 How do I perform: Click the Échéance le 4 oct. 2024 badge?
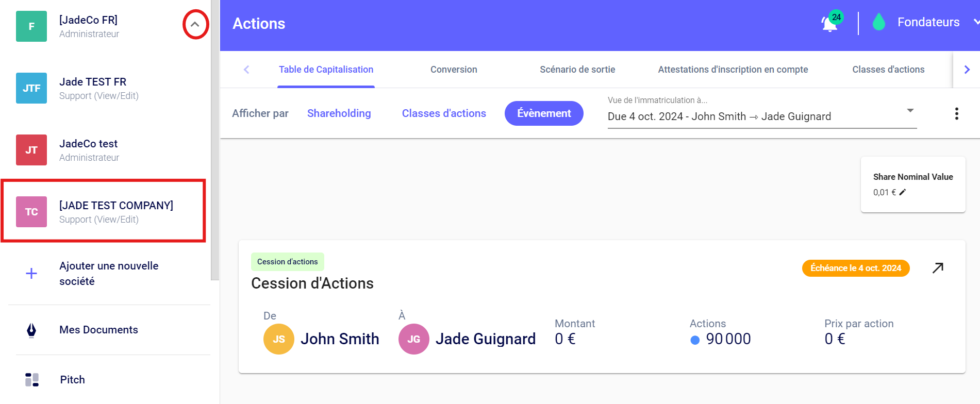pyautogui.click(x=855, y=268)
